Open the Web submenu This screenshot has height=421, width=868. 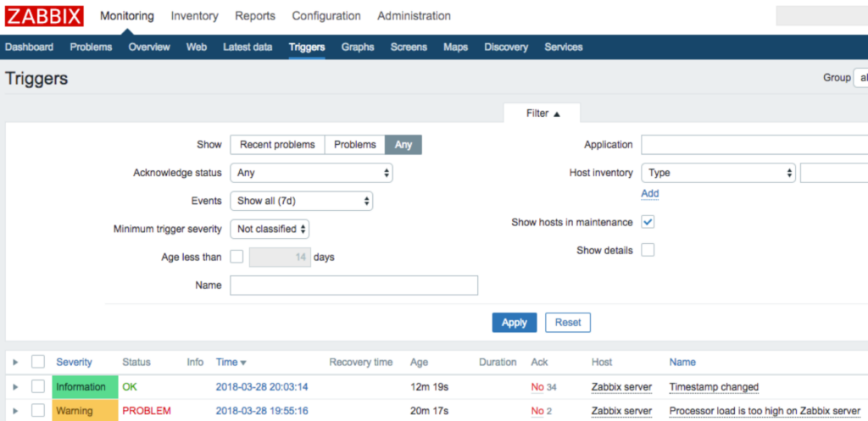[x=197, y=47]
